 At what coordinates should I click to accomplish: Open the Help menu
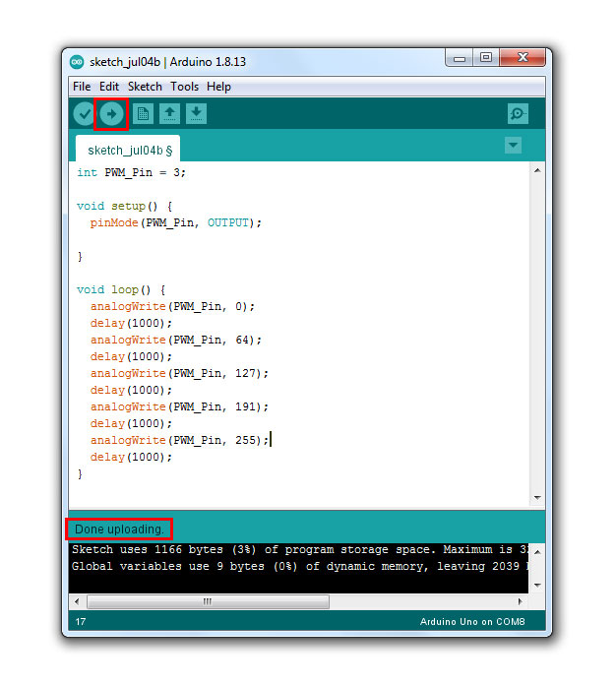tap(218, 87)
